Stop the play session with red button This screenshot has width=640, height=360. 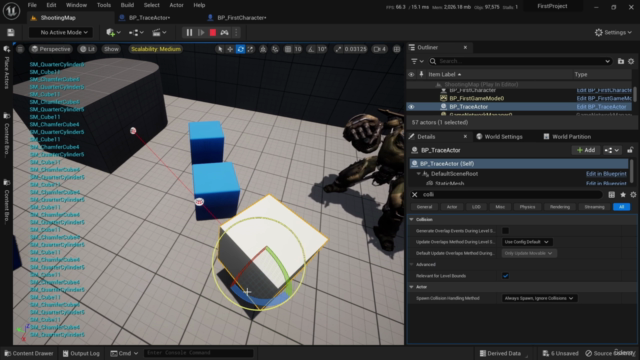click(x=213, y=32)
